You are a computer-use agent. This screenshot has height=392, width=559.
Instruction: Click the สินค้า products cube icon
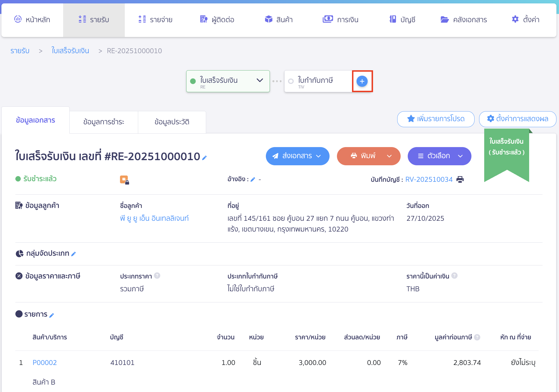click(x=268, y=19)
